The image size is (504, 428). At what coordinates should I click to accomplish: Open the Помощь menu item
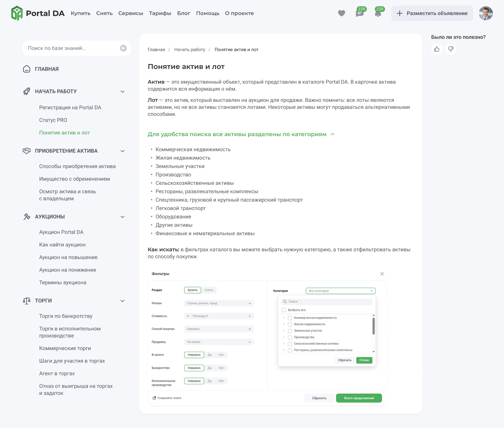208,13
